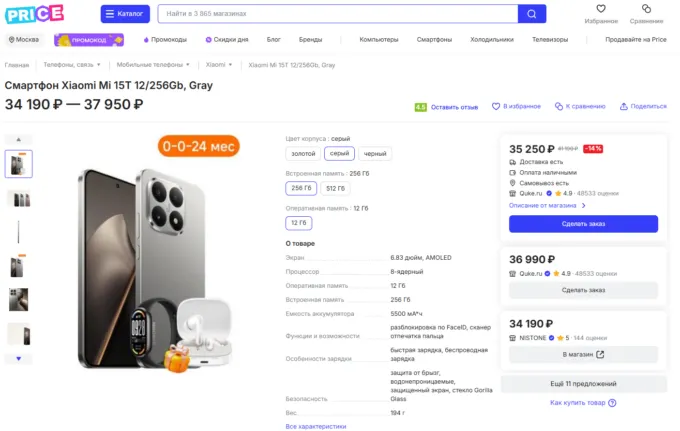
Task: Click the PRICE logo
Action: pyautogui.click(x=34, y=13)
